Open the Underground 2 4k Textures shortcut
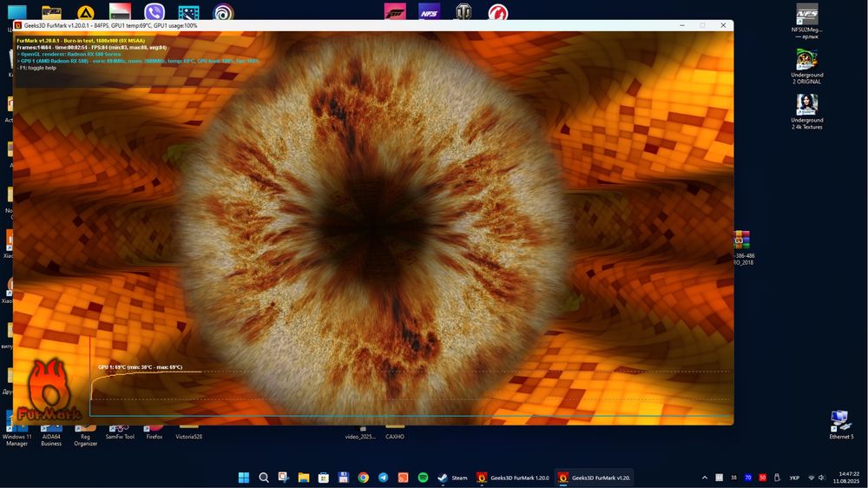Image resolution: width=868 pixels, height=488 pixels. pyautogui.click(x=806, y=112)
